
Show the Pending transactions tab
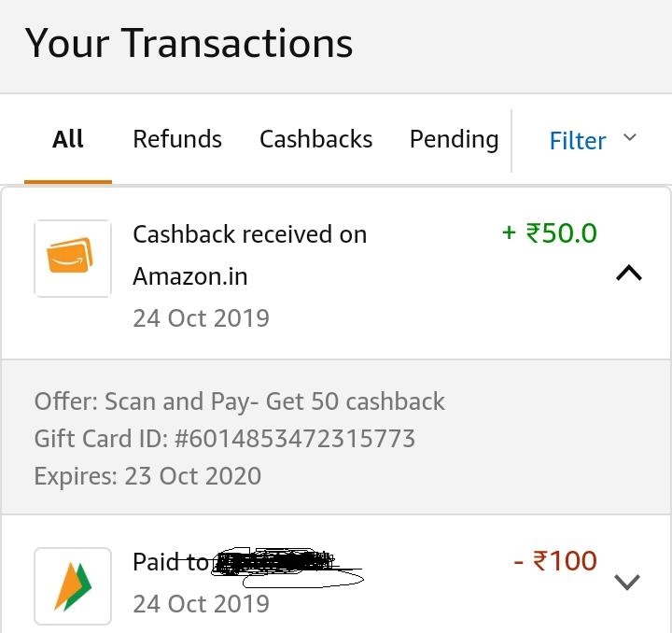[454, 140]
